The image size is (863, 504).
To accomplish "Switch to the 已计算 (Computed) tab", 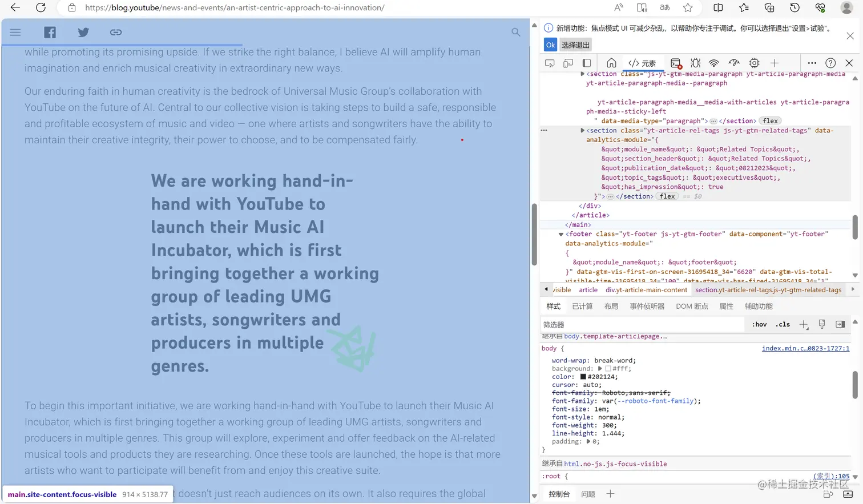I will (x=582, y=307).
